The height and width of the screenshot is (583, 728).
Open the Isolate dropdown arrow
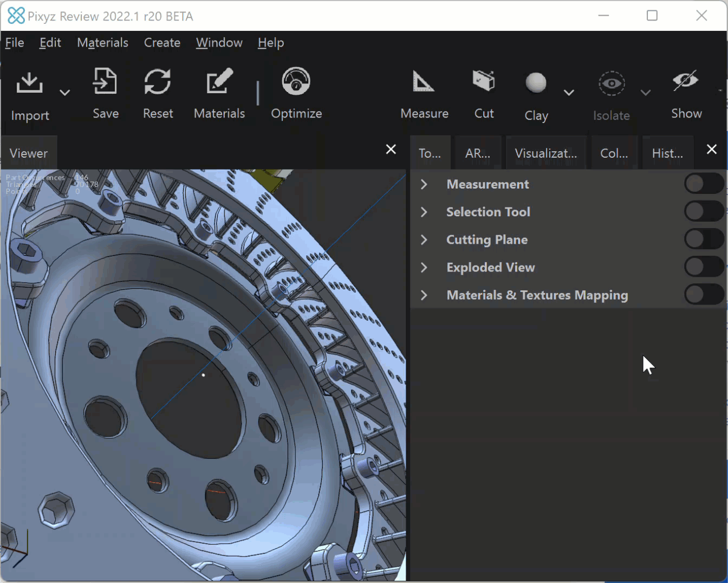(646, 93)
